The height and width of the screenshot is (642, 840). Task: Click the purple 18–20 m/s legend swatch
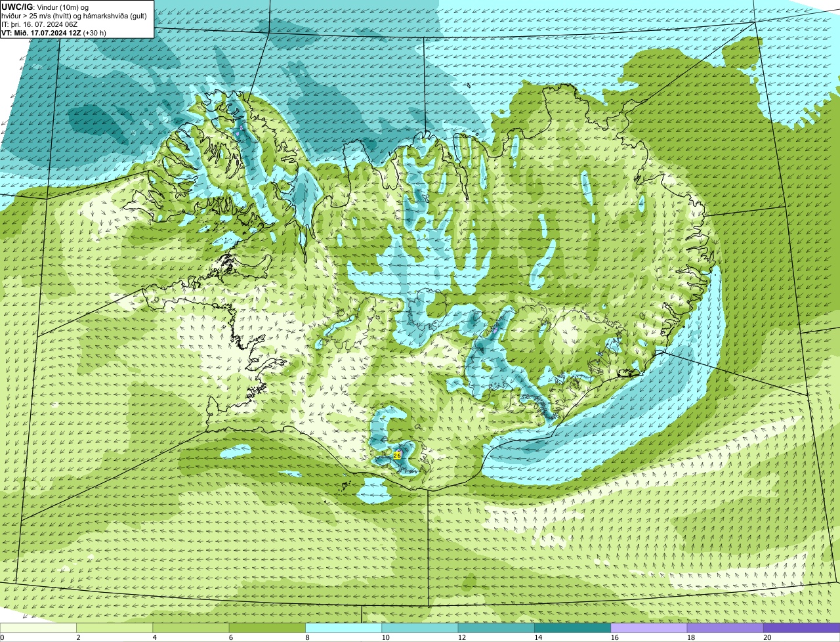click(725, 628)
